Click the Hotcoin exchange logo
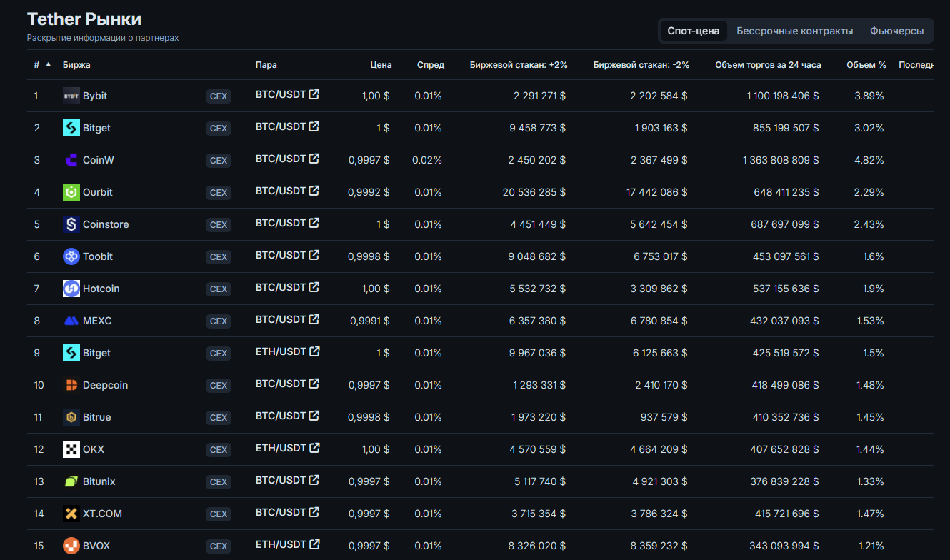This screenshot has height=560, width=950. click(x=71, y=289)
